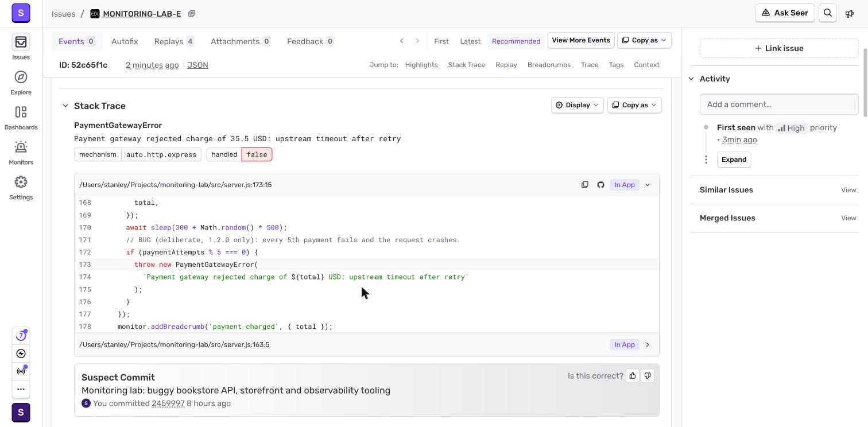Open the Stack Trace Copy as dropdown
Viewport: 868px width, 427px height.
(x=634, y=105)
